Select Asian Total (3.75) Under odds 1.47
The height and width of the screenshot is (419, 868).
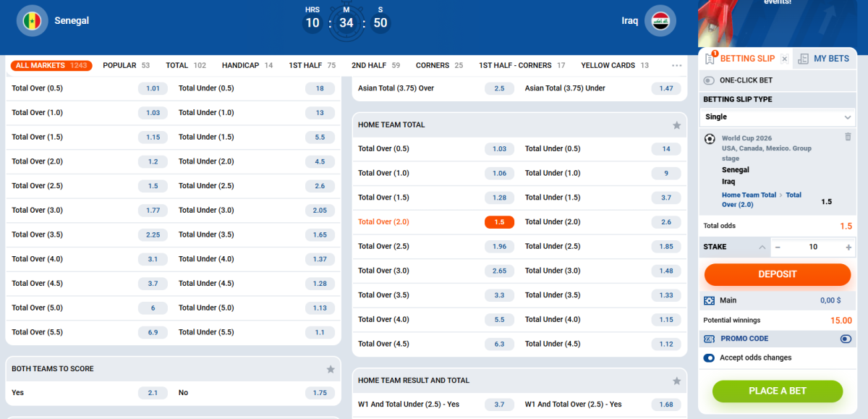point(666,88)
